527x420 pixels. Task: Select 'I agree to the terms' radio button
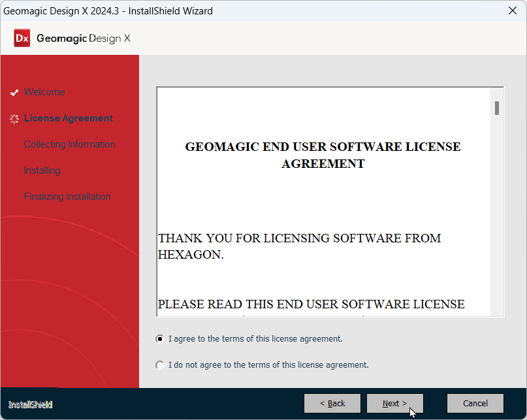(160, 338)
